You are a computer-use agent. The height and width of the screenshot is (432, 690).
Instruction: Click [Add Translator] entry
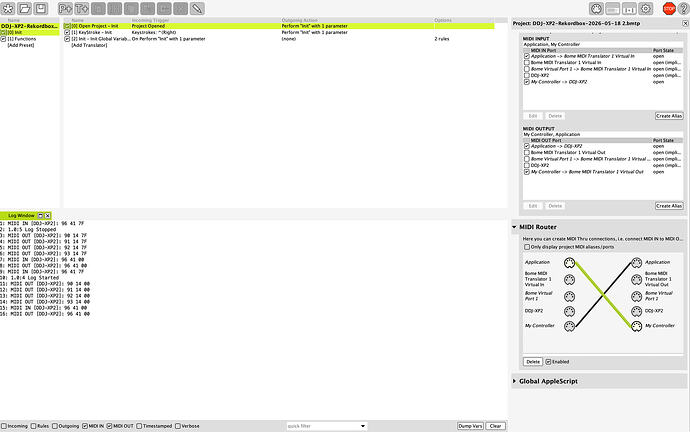[x=89, y=45]
